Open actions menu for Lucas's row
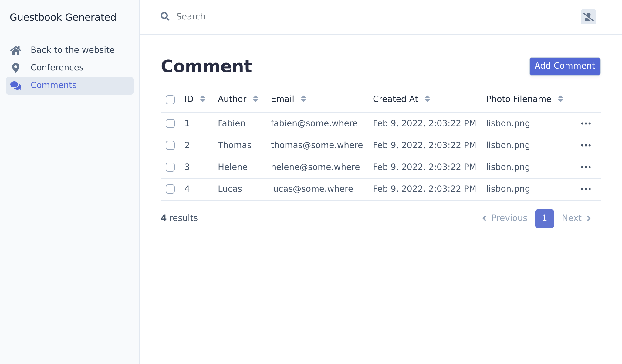The width and height of the screenshot is (622, 364). pyautogui.click(x=586, y=189)
